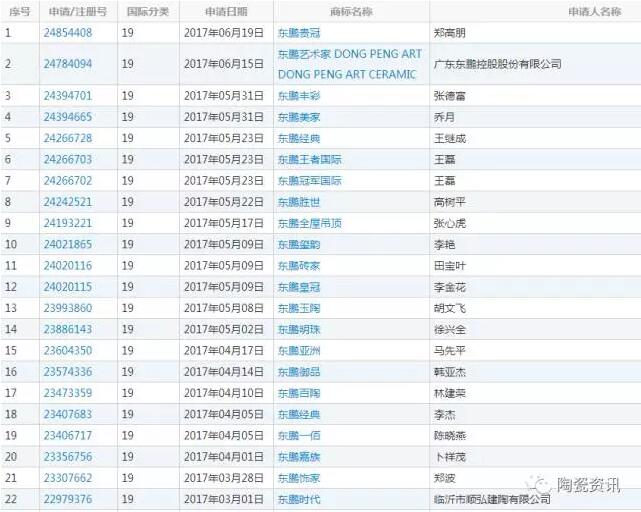Open the 东鹏冠军国际 trademark link
641x512 pixels.
[309, 181]
